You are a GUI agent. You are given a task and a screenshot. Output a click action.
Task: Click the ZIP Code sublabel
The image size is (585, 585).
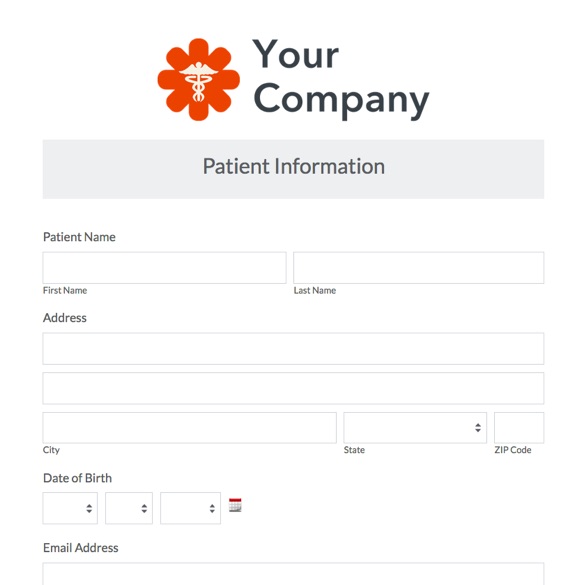[x=513, y=450]
